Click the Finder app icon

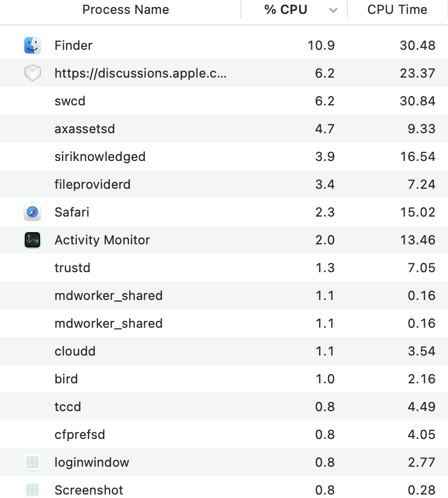[x=32, y=45]
